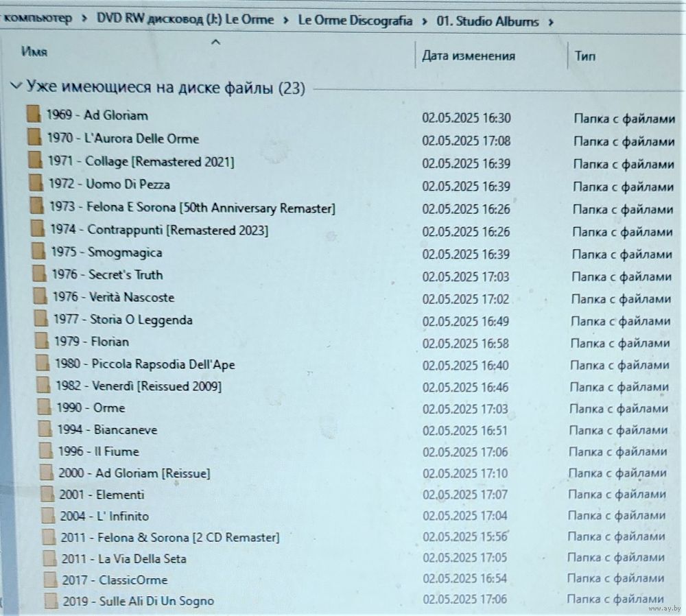Viewport: 686px width, 616px height.
Task: Click date '02.05.2025 16:49' of Storia O Leggenda
Action: tap(466, 321)
